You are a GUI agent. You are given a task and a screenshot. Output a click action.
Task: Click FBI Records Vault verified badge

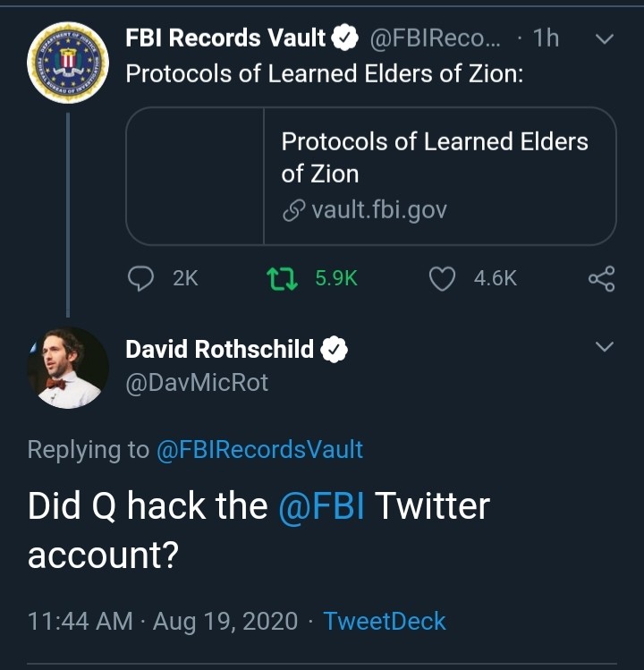coord(346,38)
